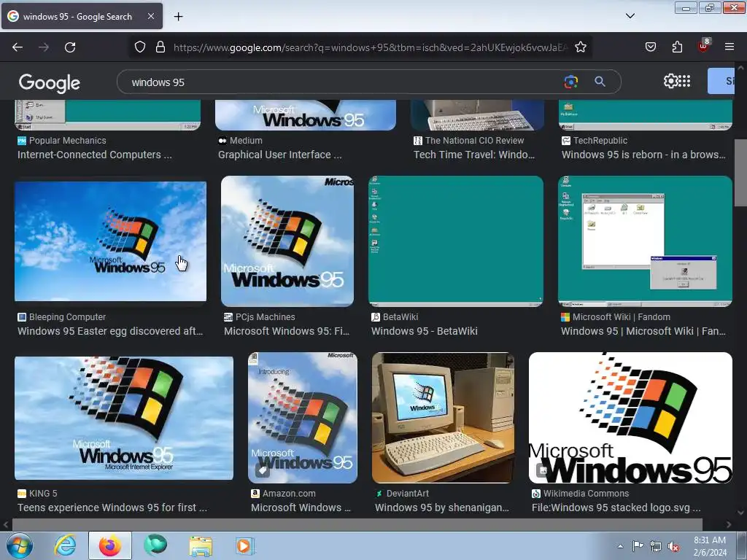
Task: Click the magnifier search button
Action: click(x=600, y=82)
